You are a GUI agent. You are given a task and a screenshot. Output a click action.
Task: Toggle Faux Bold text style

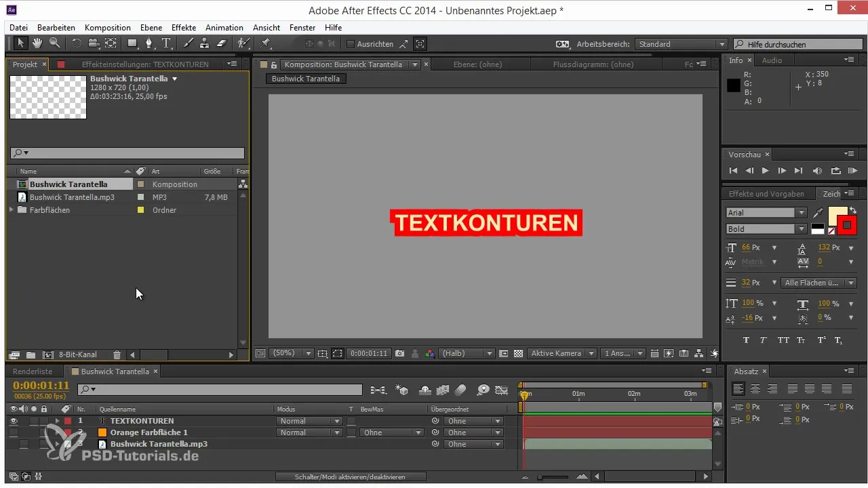746,340
